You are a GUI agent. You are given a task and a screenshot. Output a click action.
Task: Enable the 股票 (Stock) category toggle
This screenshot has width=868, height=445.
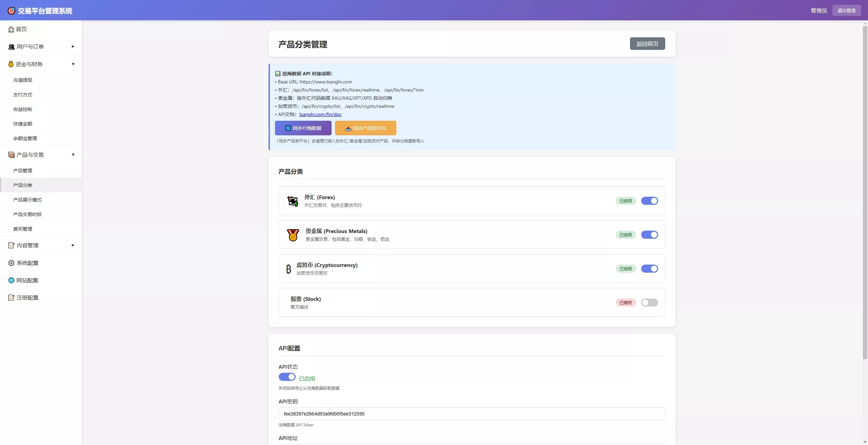[x=649, y=303]
